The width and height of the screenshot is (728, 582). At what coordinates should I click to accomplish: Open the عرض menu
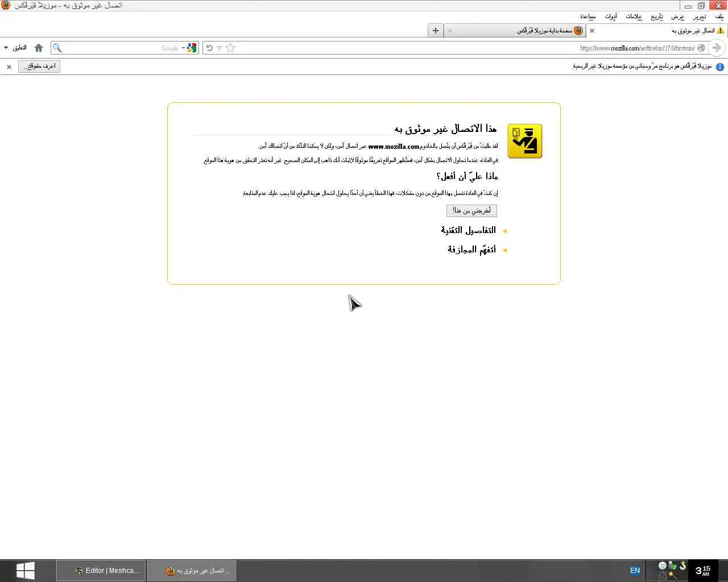click(678, 16)
